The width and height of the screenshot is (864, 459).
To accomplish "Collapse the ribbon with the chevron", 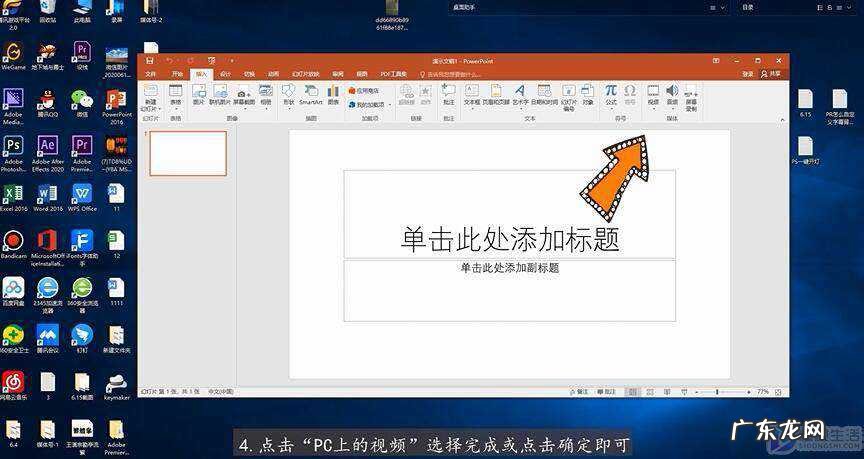I will click(781, 120).
